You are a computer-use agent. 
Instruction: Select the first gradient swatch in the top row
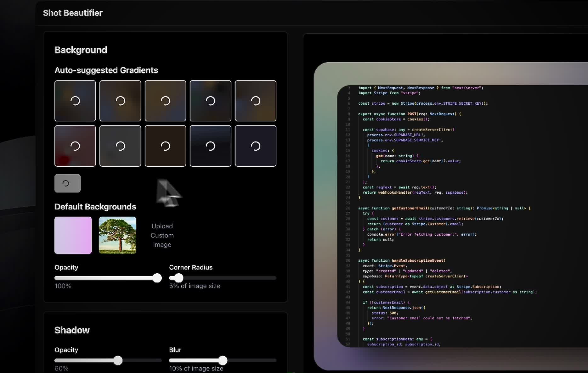(75, 101)
